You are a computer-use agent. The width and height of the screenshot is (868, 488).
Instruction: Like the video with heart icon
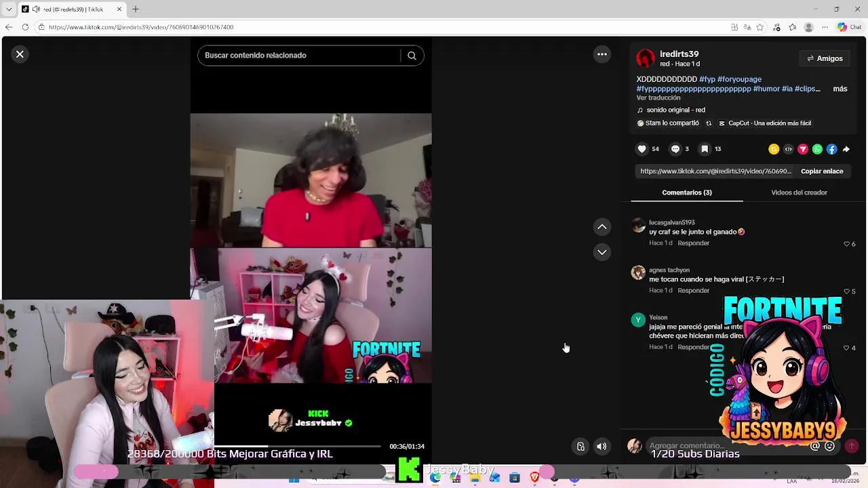coord(642,149)
